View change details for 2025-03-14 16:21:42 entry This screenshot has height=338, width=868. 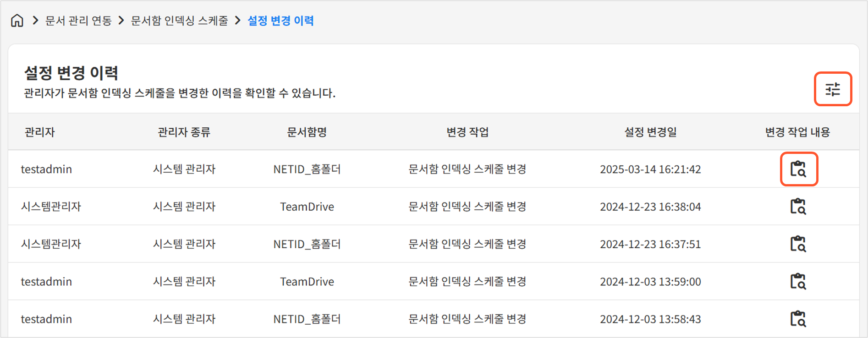click(798, 169)
